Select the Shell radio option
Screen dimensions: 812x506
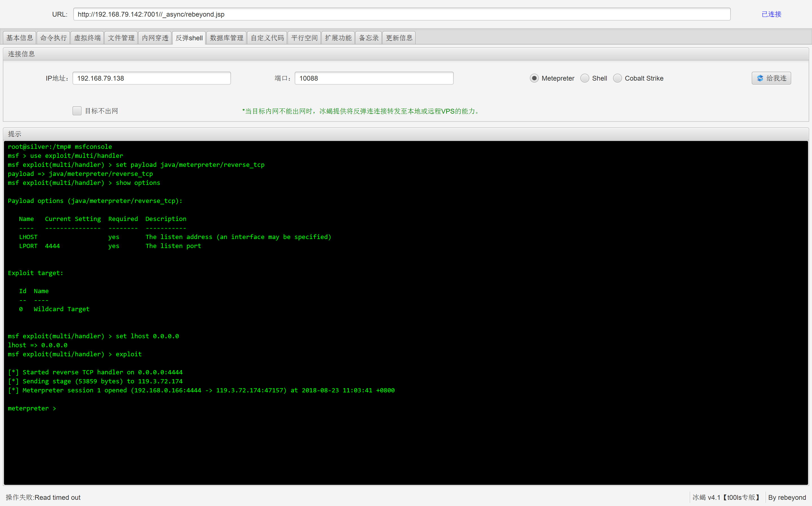(x=584, y=78)
